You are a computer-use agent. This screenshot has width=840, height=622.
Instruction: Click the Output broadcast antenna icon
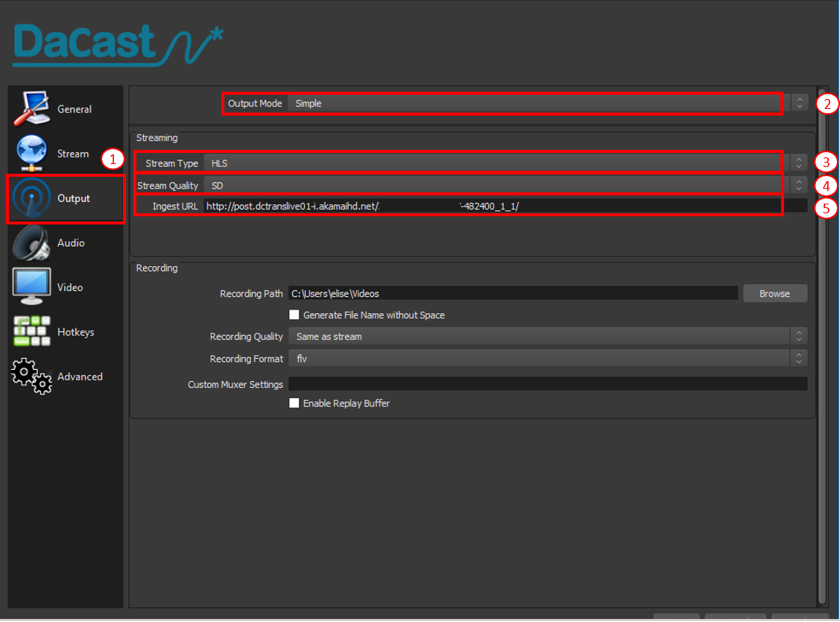click(x=31, y=198)
